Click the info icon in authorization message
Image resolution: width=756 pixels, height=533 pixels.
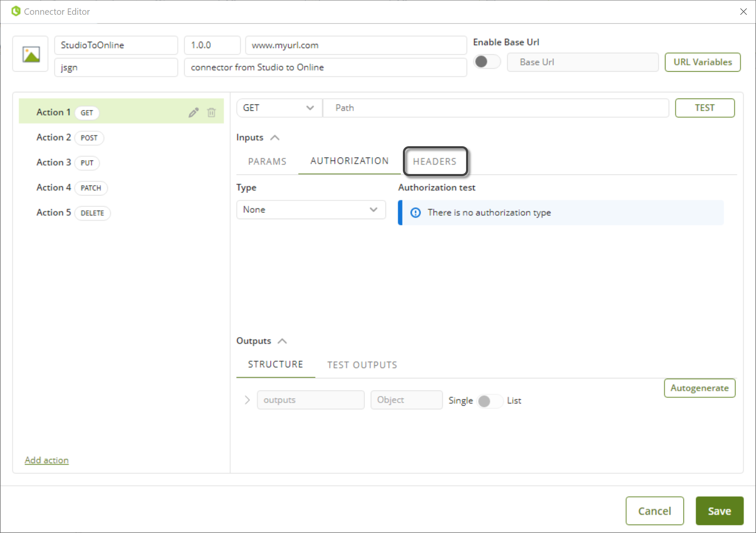tap(416, 213)
